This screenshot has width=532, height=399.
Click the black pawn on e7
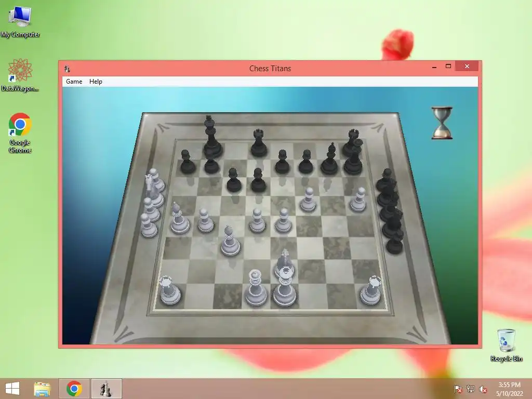pyautogui.click(x=282, y=162)
